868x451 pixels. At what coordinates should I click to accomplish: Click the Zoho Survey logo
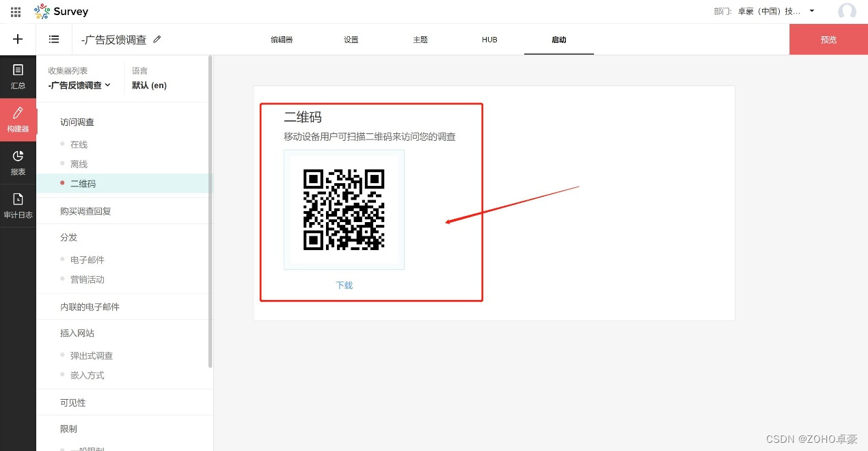click(62, 12)
